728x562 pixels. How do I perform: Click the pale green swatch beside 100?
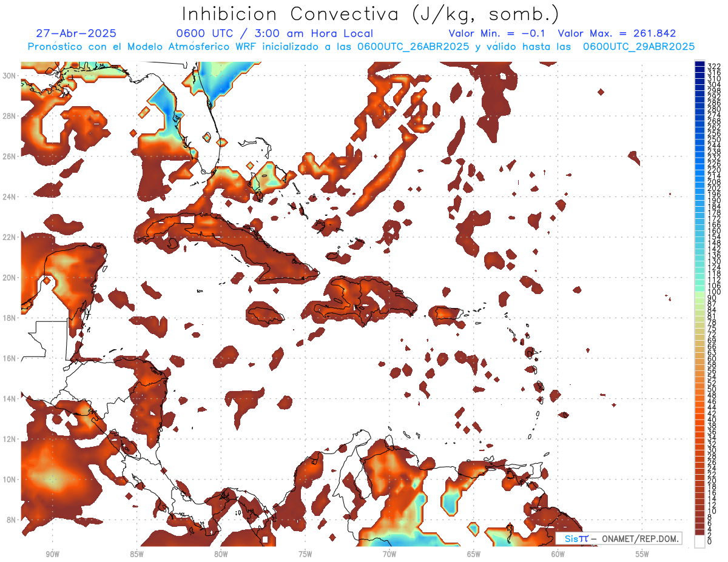tap(699, 293)
